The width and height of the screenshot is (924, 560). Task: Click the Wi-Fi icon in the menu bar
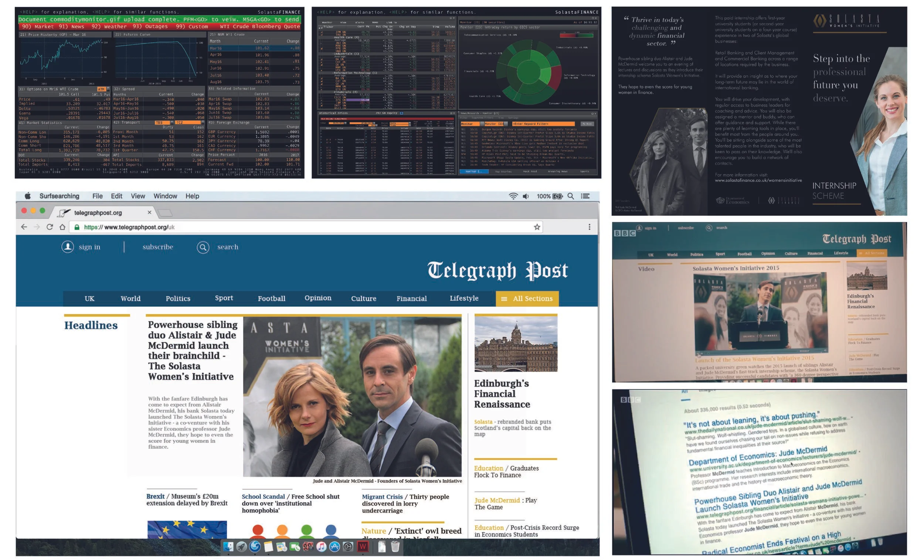513,196
